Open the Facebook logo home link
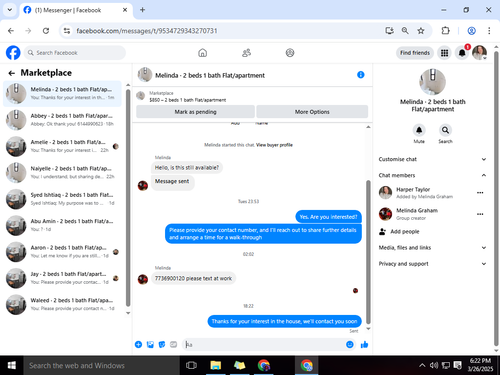500x375 pixels. point(13,53)
